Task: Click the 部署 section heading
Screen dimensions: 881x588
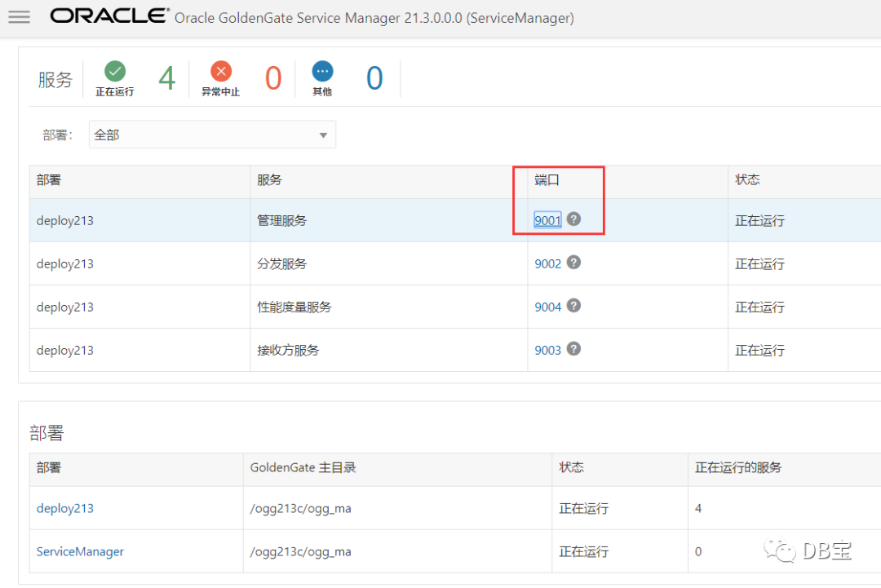Action: click(46, 433)
